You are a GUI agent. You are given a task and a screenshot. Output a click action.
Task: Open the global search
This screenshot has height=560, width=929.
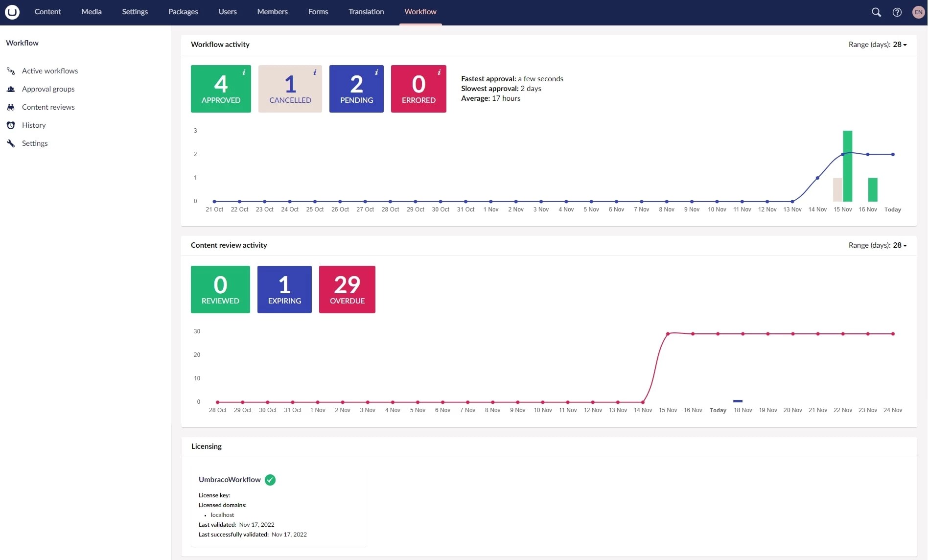pyautogui.click(x=876, y=12)
